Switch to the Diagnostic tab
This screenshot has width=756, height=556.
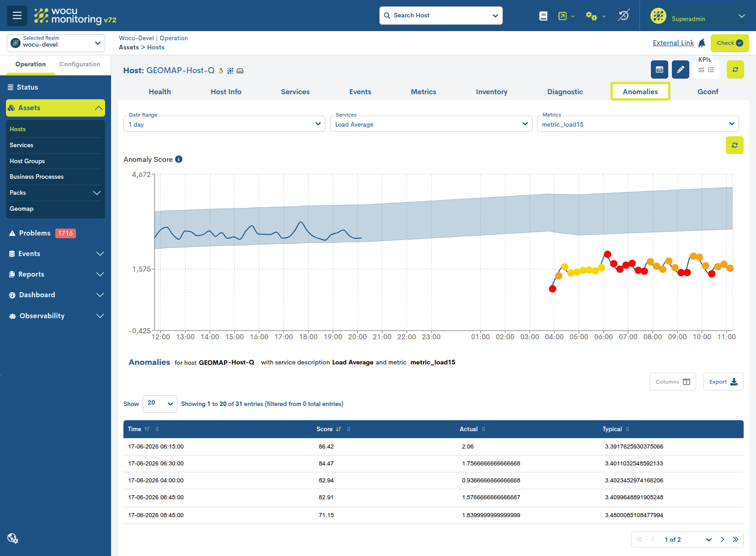tap(565, 92)
